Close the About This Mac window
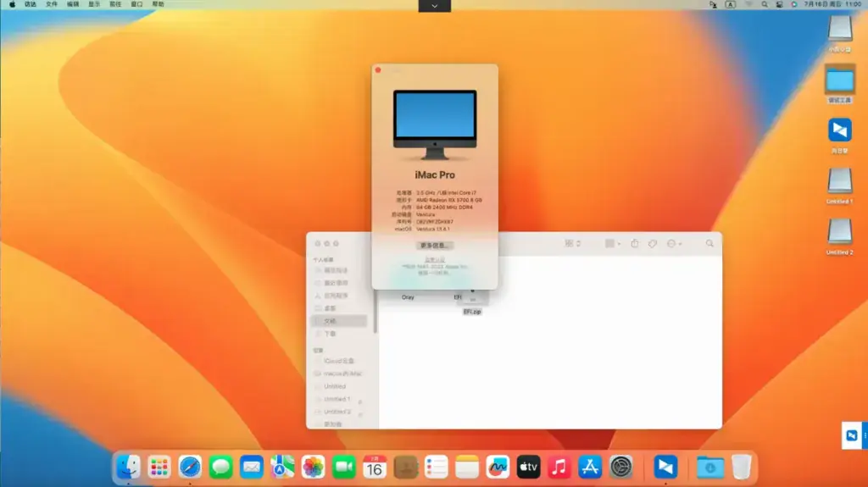This screenshot has width=868, height=487. click(378, 70)
